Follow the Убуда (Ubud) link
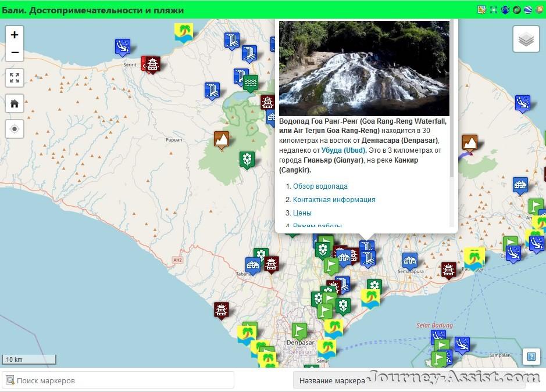 click(344, 150)
